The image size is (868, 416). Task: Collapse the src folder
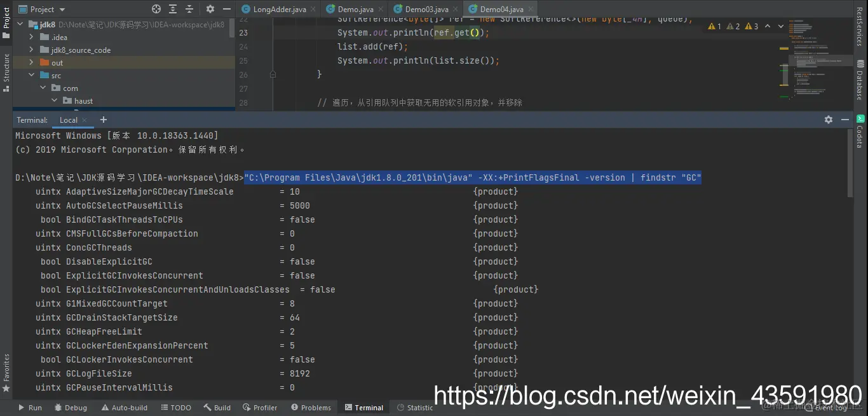coord(31,75)
